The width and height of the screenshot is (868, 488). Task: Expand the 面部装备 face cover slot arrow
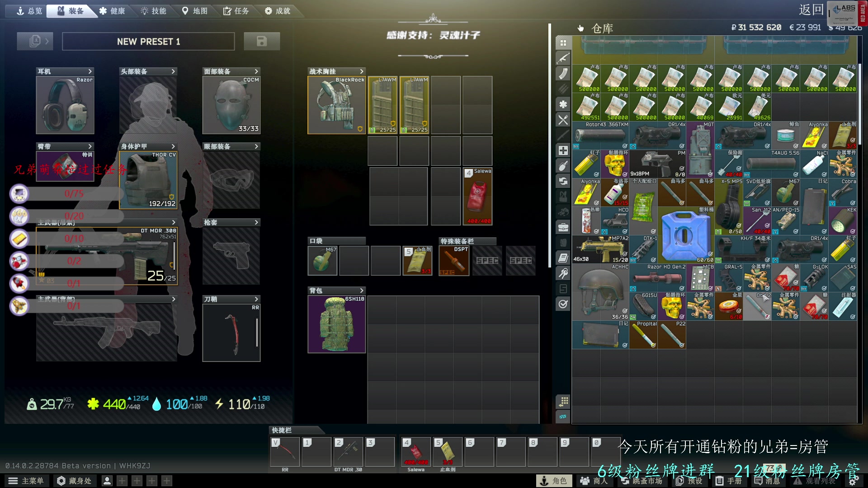click(x=256, y=71)
